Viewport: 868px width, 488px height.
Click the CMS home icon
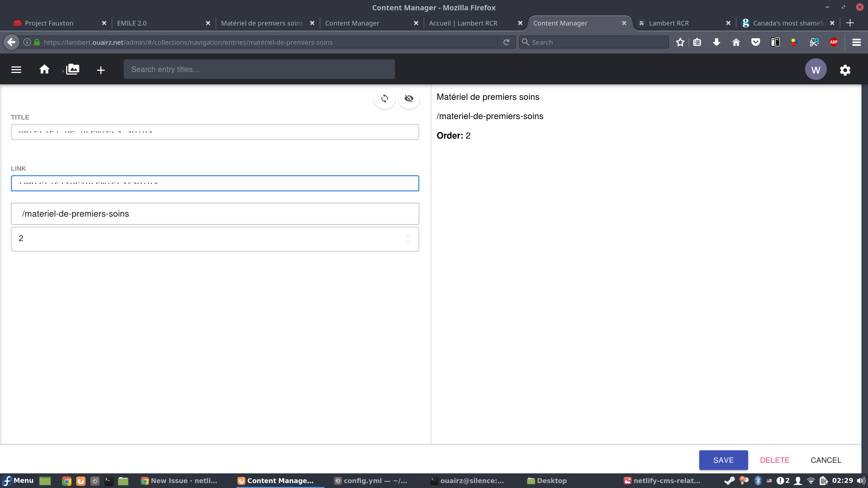44,69
